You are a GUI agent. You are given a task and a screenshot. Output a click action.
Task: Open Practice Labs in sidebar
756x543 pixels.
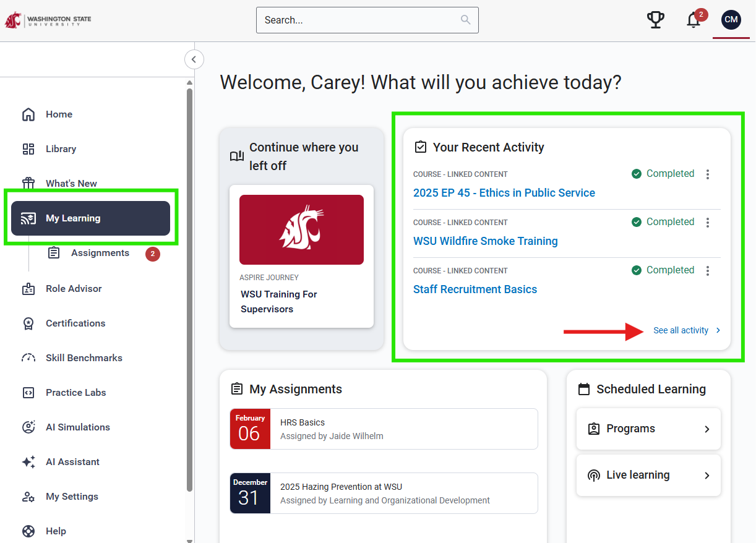coord(75,393)
